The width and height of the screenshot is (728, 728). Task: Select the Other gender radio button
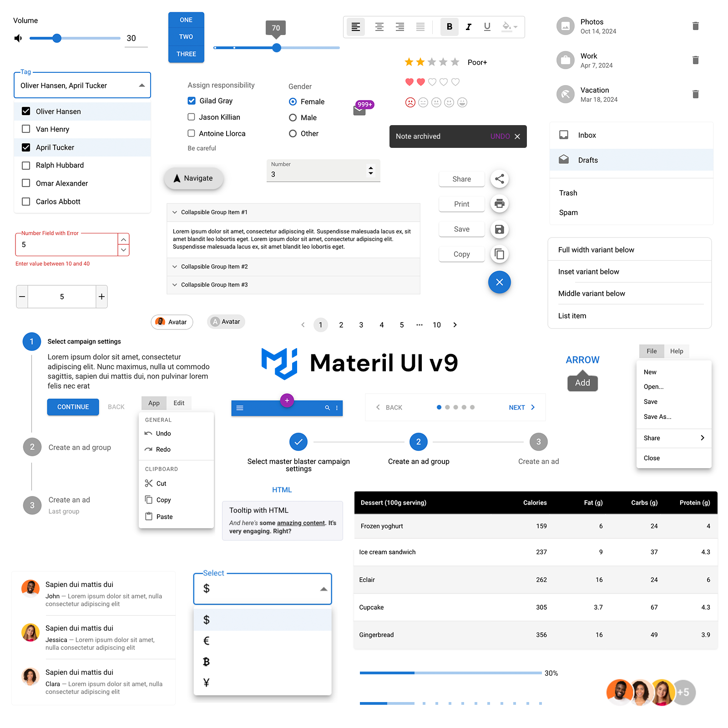293,133
